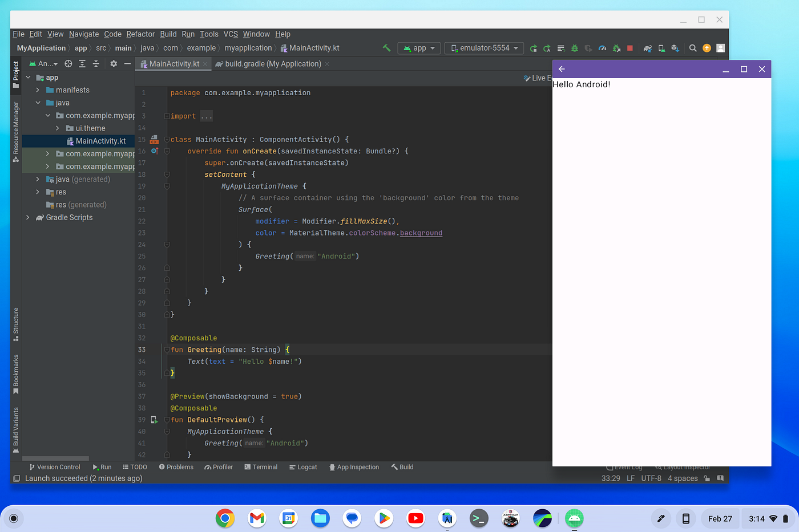Profile the app with the gauge icon
Viewport: 799px width, 532px height.
(602, 48)
